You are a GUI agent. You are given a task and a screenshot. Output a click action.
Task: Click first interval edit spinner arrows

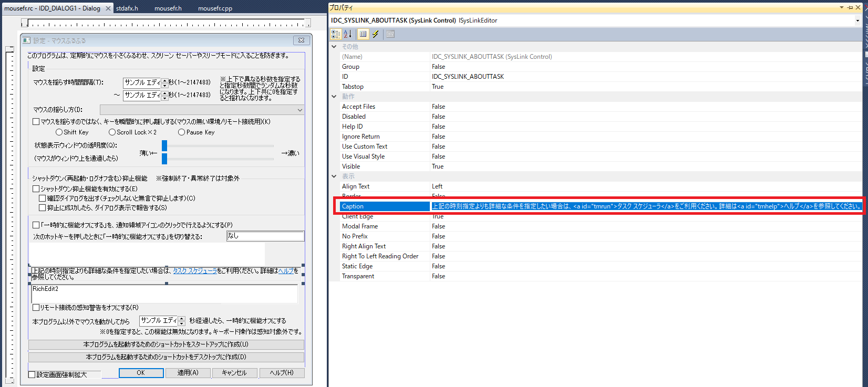(x=165, y=83)
